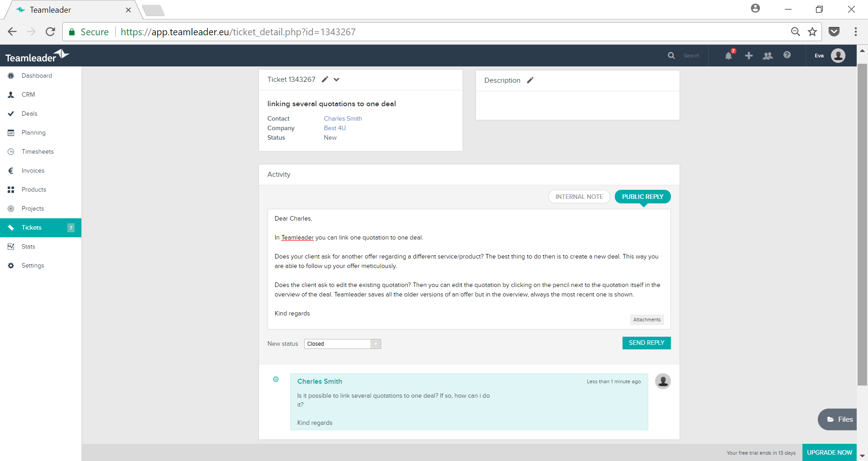The image size is (868, 461).
Task: Click Upgrade Now button
Action: coord(830,452)
